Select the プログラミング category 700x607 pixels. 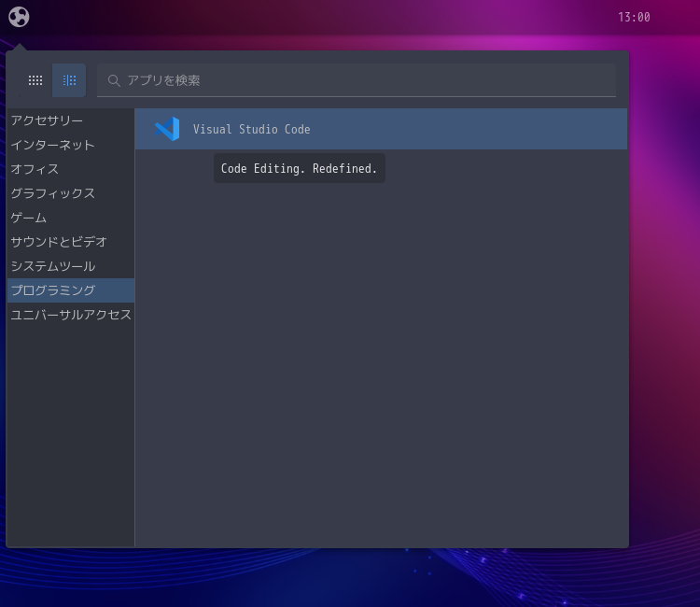pyautogui.click(x=71, y=290)
